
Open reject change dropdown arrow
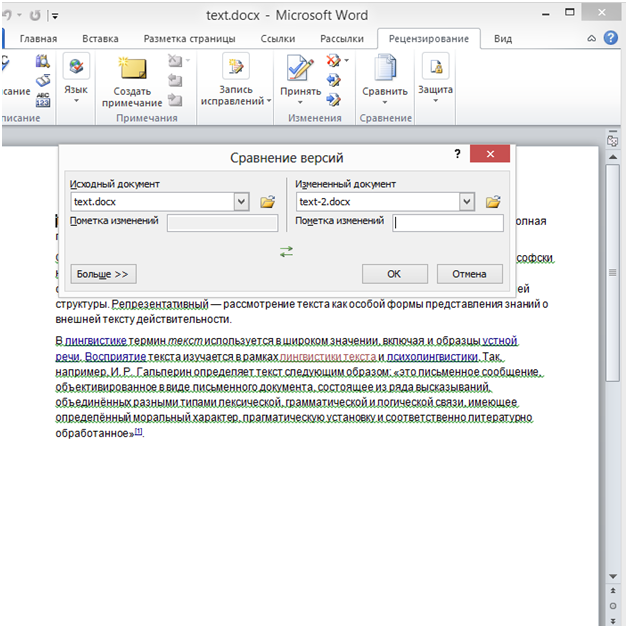[x=346, y=61]
